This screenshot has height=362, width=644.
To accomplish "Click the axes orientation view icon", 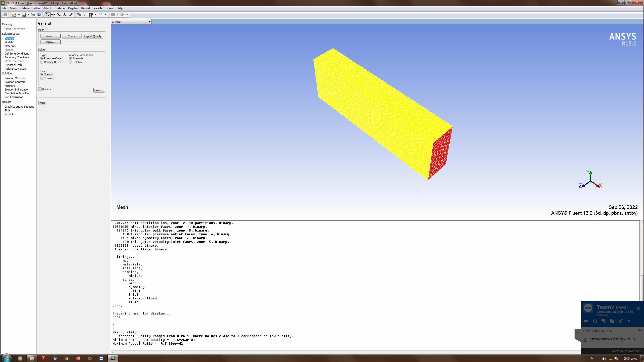I will point(85,15).
